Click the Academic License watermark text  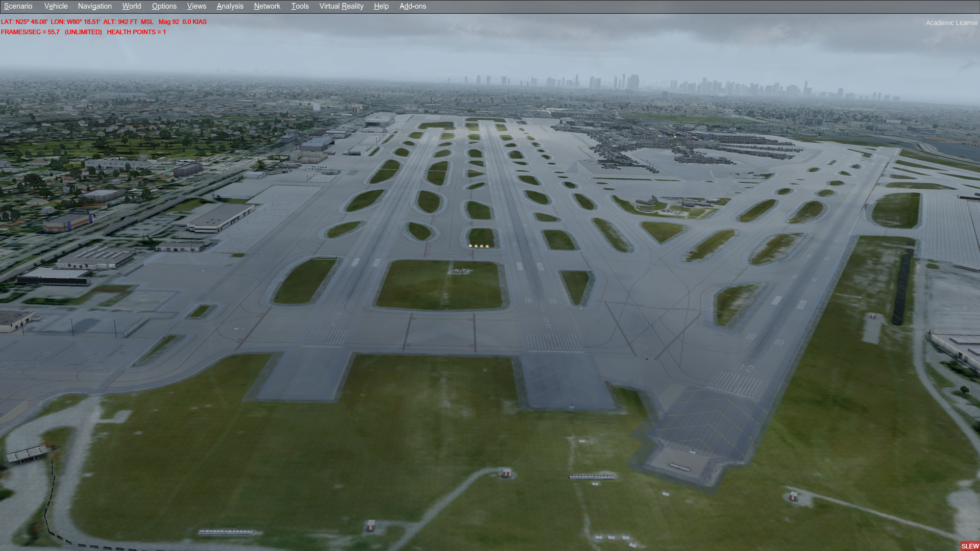click(x=951, y=23)
